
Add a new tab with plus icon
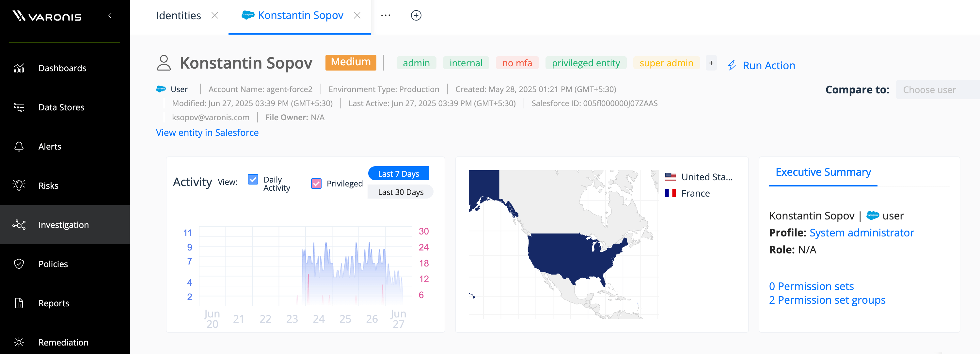click(416, 16)
